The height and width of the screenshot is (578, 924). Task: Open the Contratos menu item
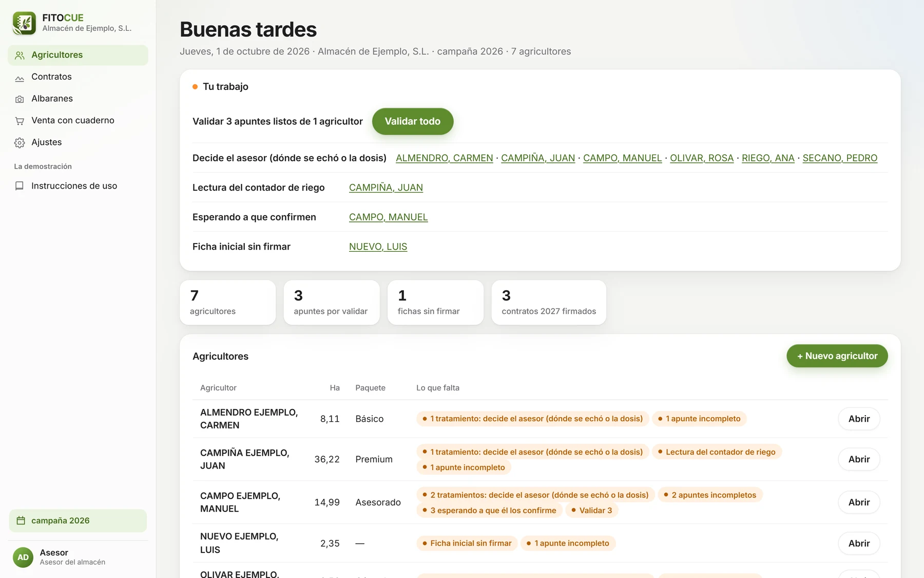78,77
